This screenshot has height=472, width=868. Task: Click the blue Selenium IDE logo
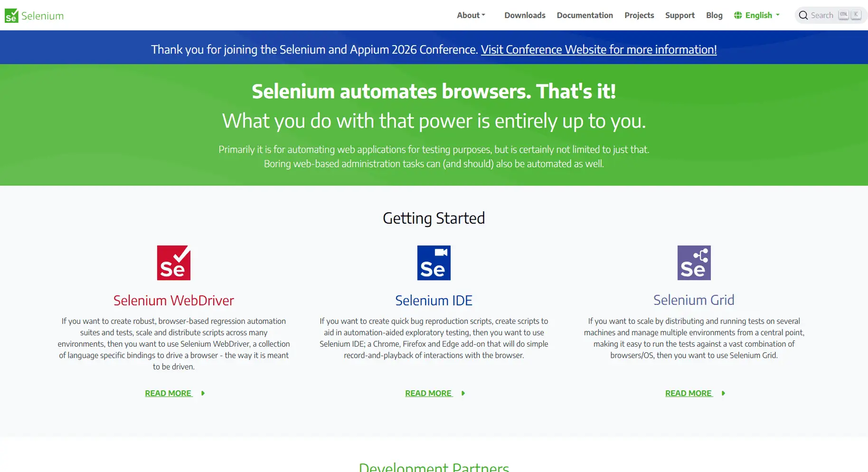[x=434, y=263]
